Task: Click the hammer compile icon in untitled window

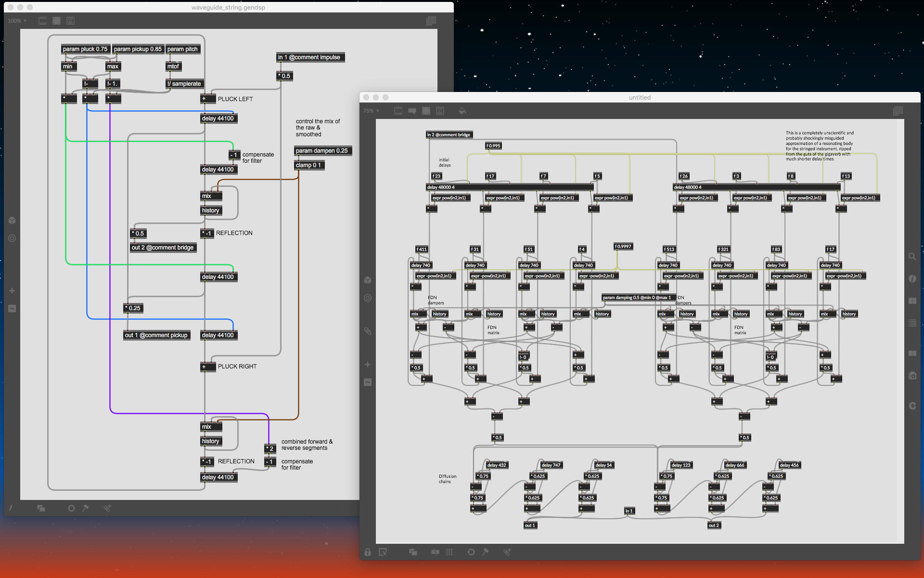Action: 485,552
